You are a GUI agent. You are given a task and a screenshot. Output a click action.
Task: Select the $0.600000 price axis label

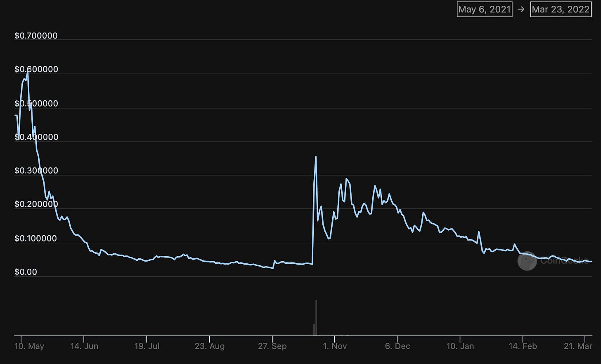click(x=36, y=69)
